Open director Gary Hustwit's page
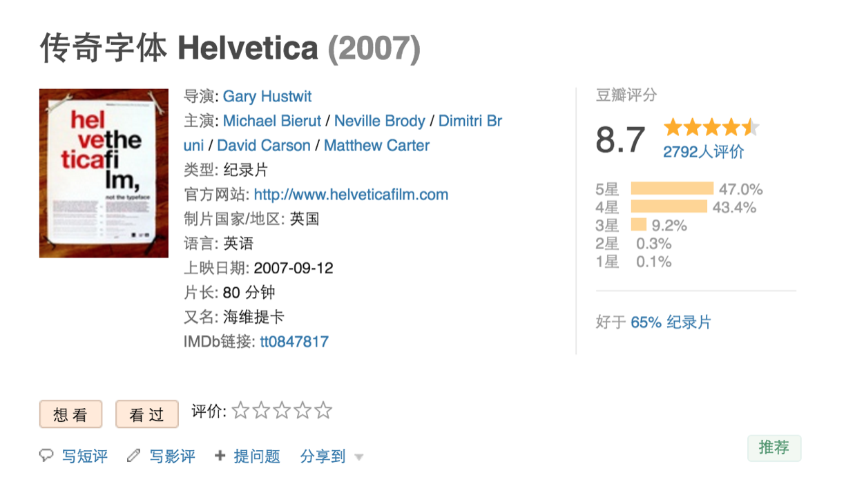The height and width of the screenshot is (504, 855). point(267,96)
